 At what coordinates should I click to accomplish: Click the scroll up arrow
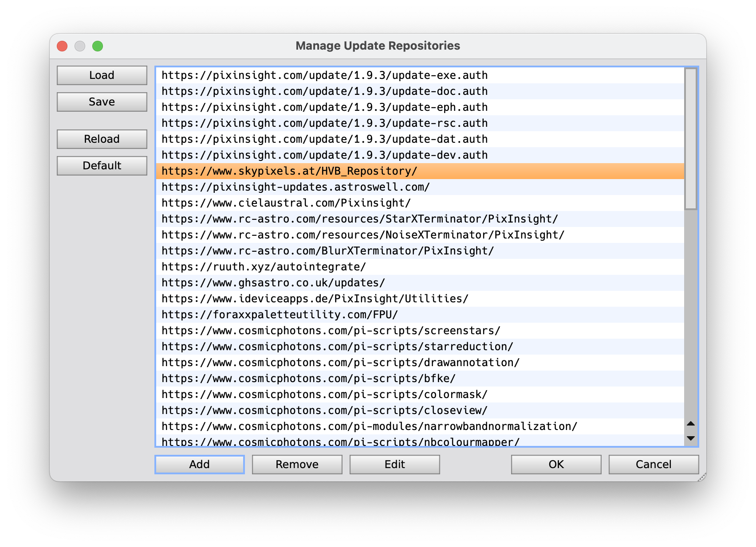point(691,424)
